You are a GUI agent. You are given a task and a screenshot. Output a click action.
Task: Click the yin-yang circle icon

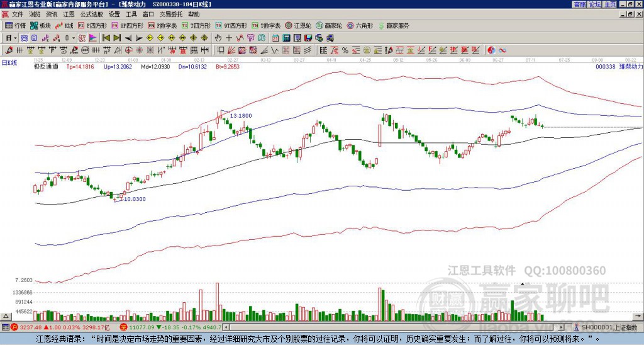[491, 50]
